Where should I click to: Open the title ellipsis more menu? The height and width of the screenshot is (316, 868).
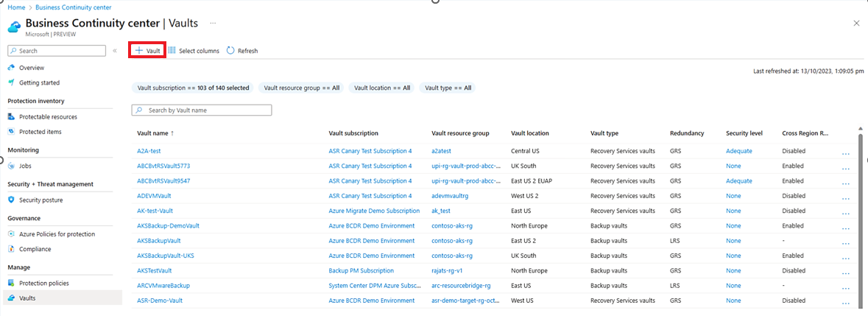(213, 24)
